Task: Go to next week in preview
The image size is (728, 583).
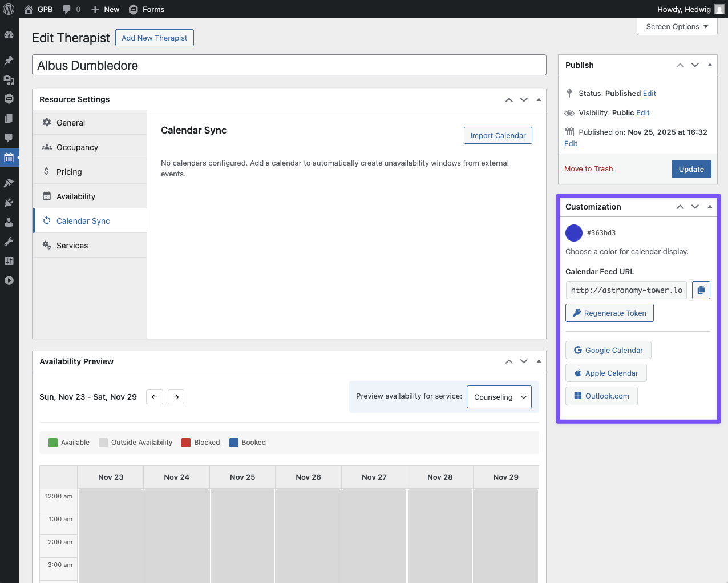Action: pos(176,397)
